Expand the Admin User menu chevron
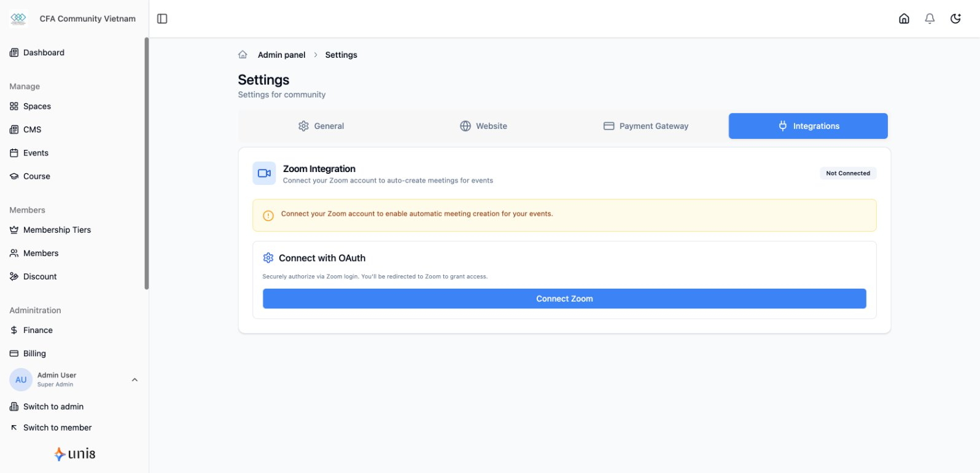Viewport: 980px width, 473px height. (134, 380)
